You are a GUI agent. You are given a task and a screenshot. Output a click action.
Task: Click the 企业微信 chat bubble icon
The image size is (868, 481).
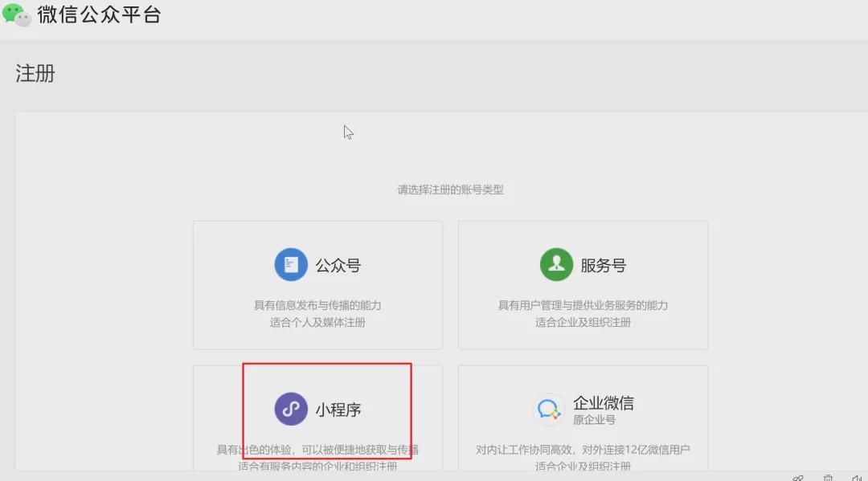pos(549,409)
